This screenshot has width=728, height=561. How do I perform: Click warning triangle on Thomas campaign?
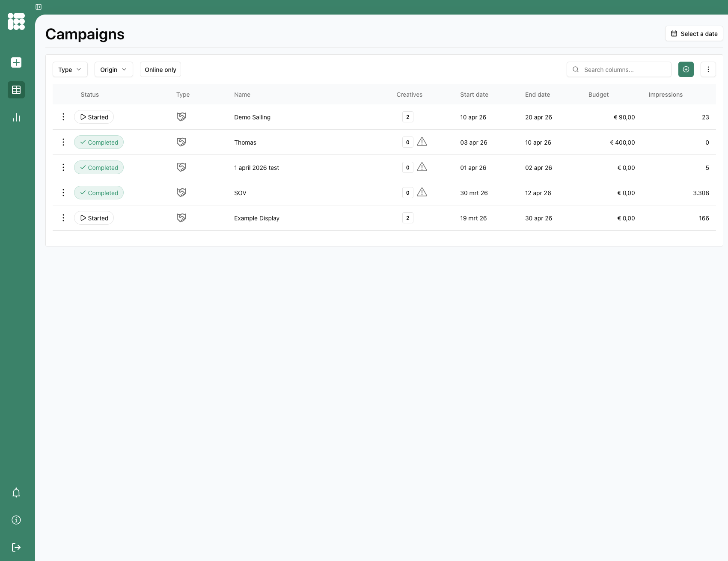click(x=422, y=142)
